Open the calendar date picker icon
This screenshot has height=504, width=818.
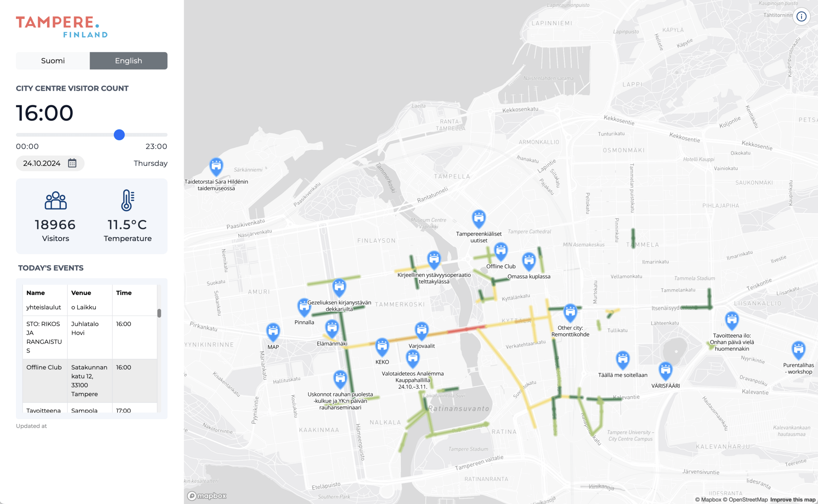tap(72, 163)
